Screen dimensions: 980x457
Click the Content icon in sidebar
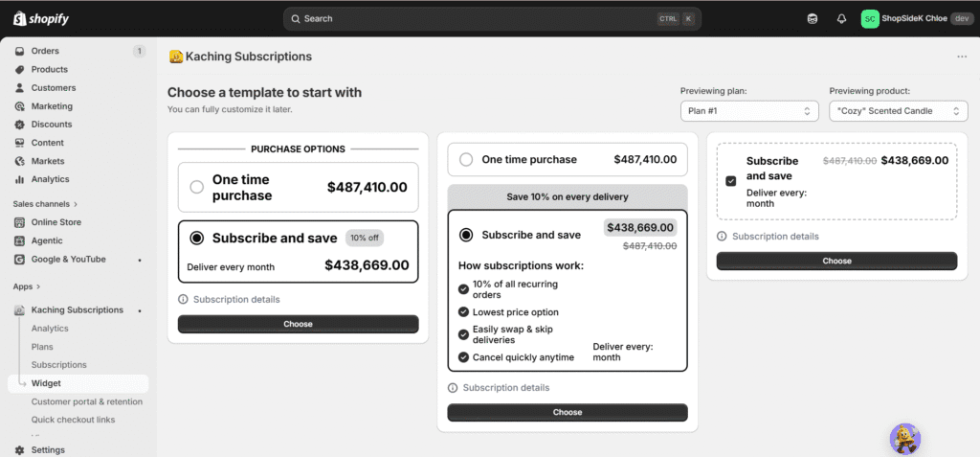(19, 143)
